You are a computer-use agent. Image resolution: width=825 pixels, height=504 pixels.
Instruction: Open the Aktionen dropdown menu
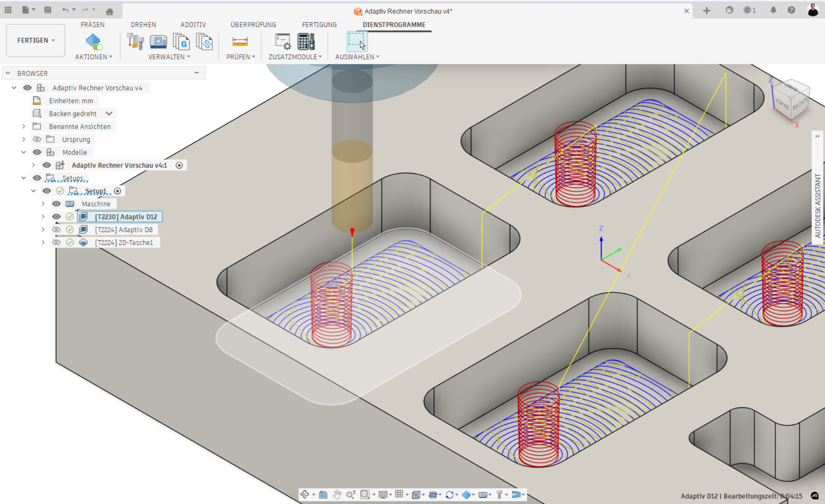[94, 57]
